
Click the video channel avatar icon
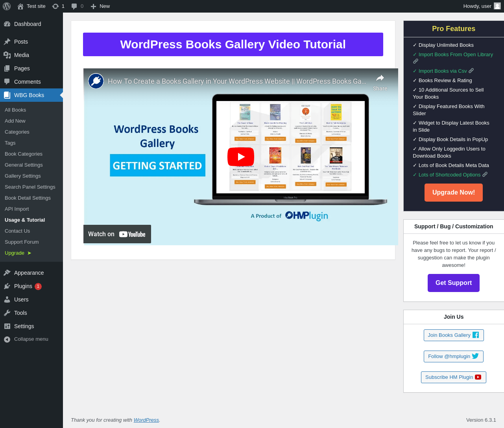[96, 81]
